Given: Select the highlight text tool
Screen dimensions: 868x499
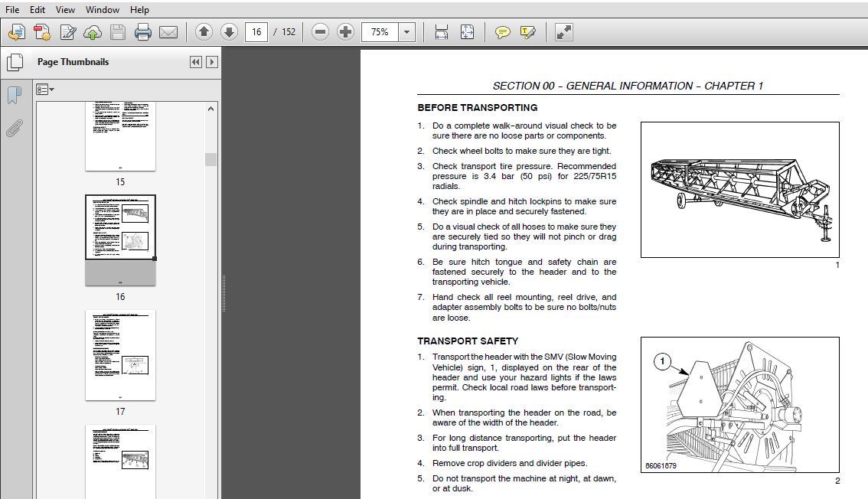Looking at the screenshot, I should pyautogui.click(x=528, y=32).
